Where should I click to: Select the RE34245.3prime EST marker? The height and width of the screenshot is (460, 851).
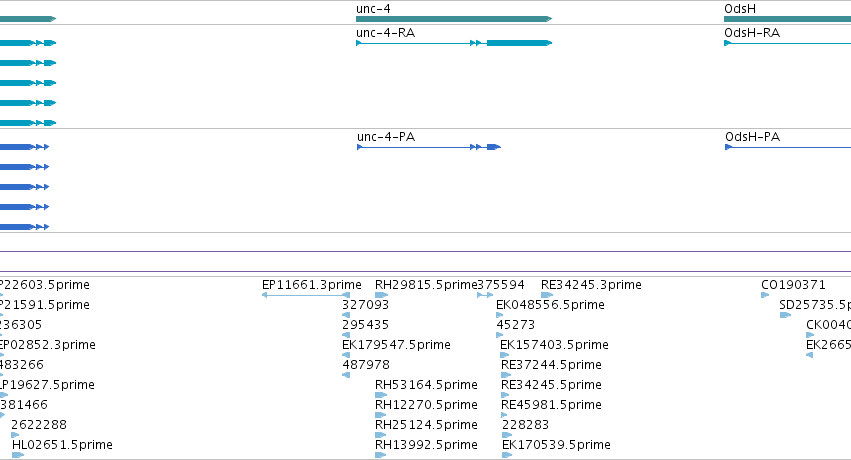(x=547, y=295)
